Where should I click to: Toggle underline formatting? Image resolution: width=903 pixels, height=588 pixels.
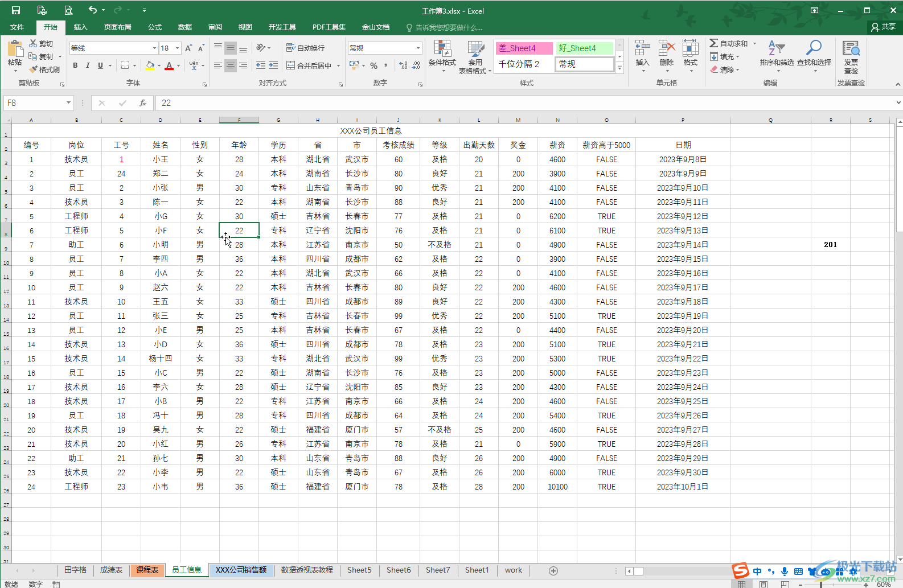click(101, 65)
